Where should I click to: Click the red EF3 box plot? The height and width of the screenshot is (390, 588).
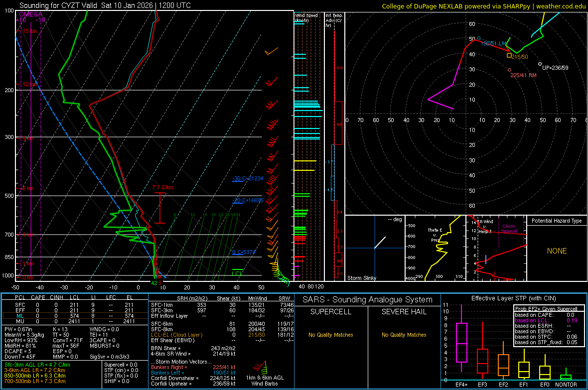point(482,351)
